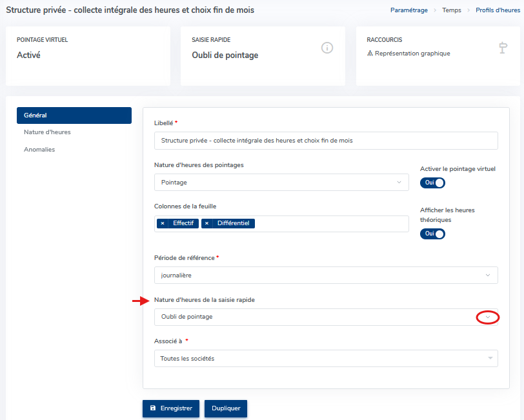Go to Paramétrage breadcrumb
The image size is (524, 420).
point(408,10)
